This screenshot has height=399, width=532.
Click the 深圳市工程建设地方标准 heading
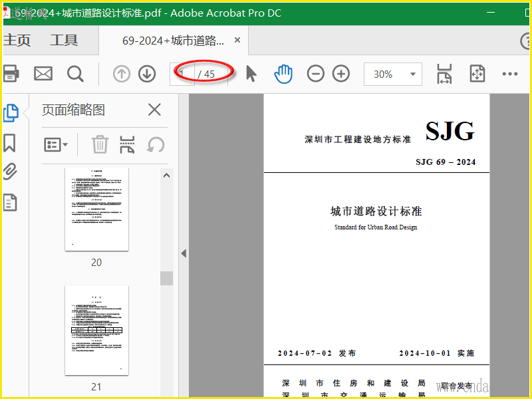[358, 140]
